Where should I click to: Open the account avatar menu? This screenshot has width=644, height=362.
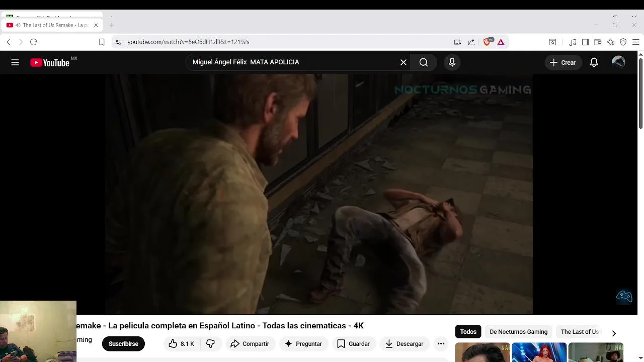click(x=618, y=62)
